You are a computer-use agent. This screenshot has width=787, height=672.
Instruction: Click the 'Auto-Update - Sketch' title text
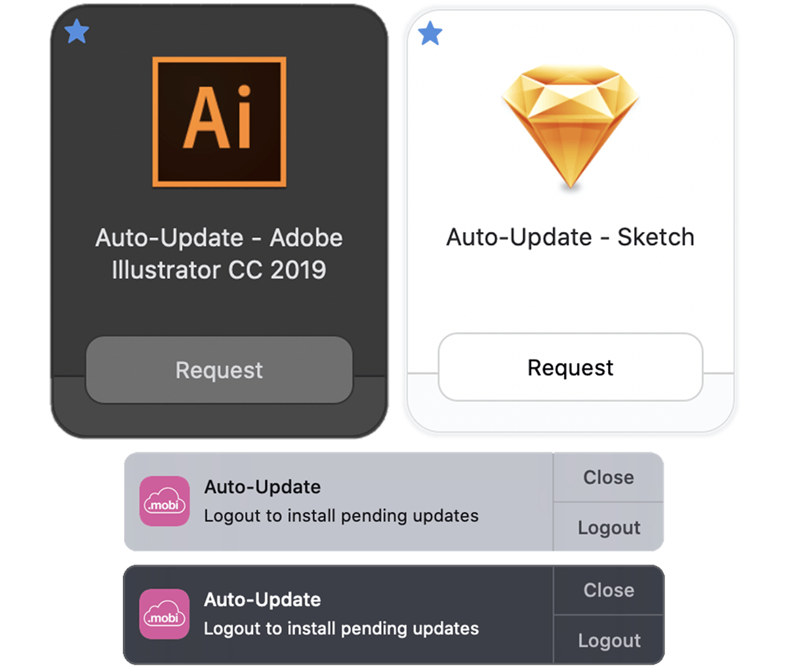pyautogui.click(x=570, y=237)
